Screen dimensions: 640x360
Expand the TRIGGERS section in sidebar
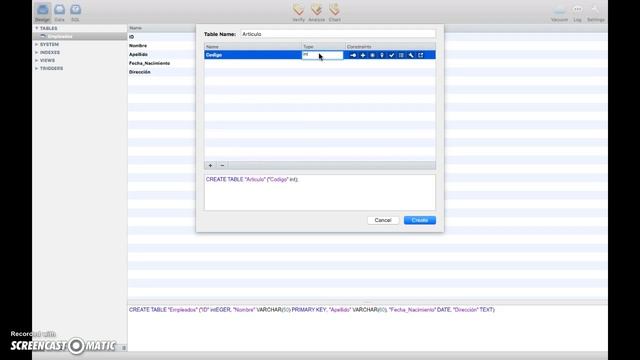pyautogui.click(x=36, y=68)
